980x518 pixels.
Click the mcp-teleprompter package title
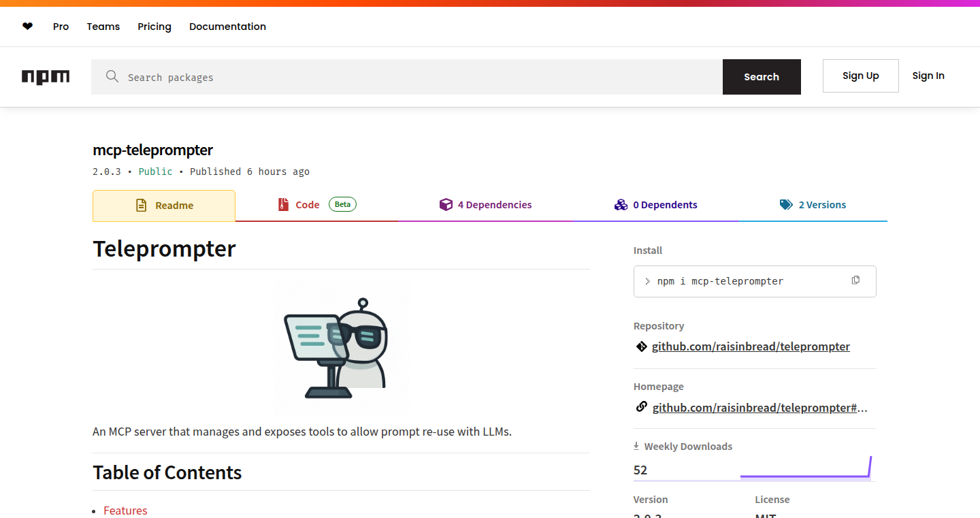tap(153, 150)
